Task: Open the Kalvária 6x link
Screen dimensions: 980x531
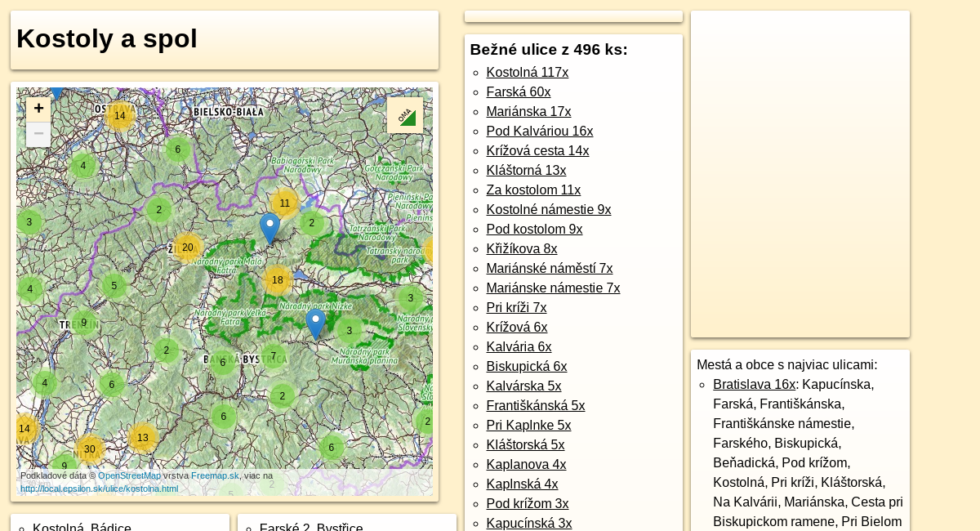Action: (519, 346)
